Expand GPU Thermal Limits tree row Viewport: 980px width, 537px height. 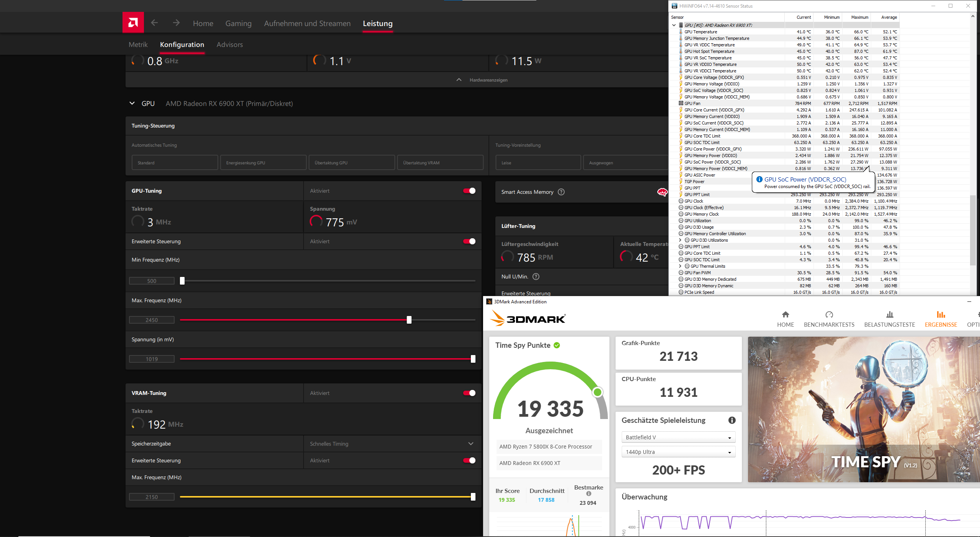point(680,266)
